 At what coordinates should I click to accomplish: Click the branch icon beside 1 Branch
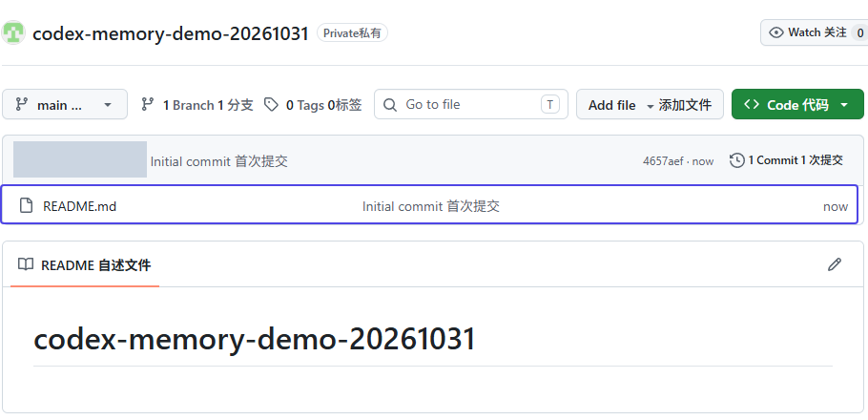(x=147, y=104)
